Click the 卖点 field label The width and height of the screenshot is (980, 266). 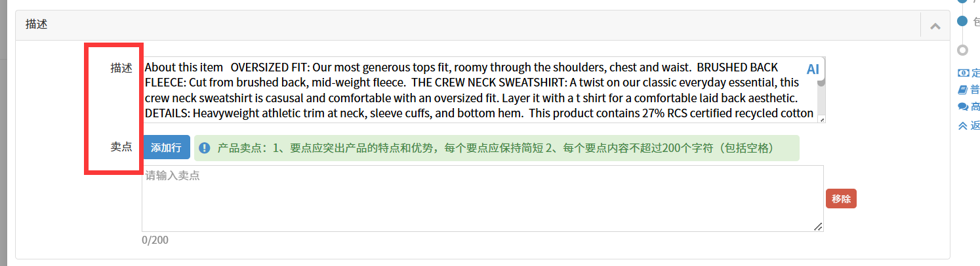(x=121, y=147)
